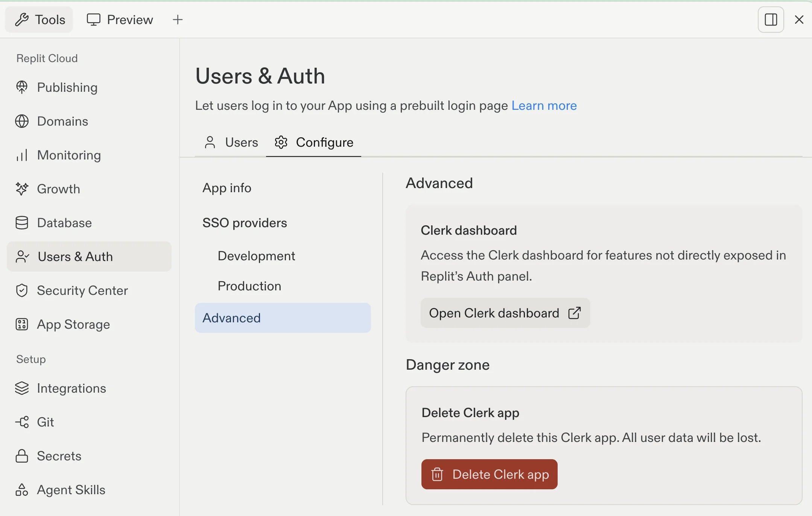Open Monitoring section
812x516 pixels.
click(x=89, y=155)
